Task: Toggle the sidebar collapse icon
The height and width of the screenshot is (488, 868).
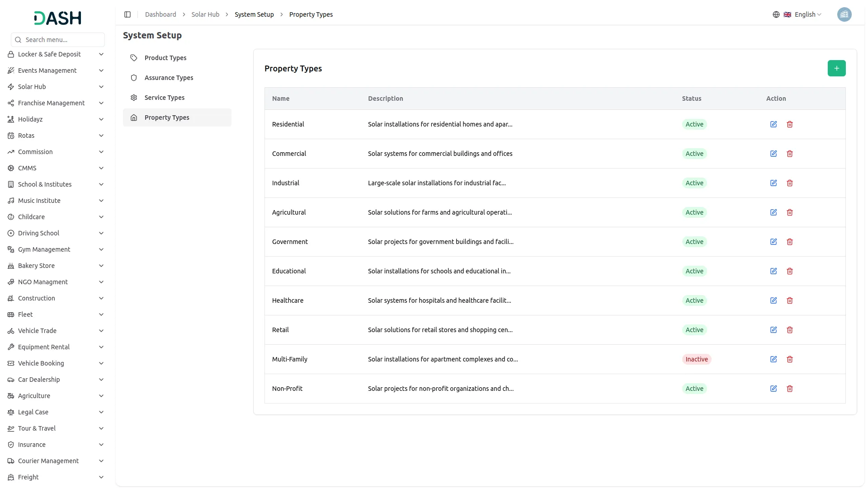Action: (127, 14)
